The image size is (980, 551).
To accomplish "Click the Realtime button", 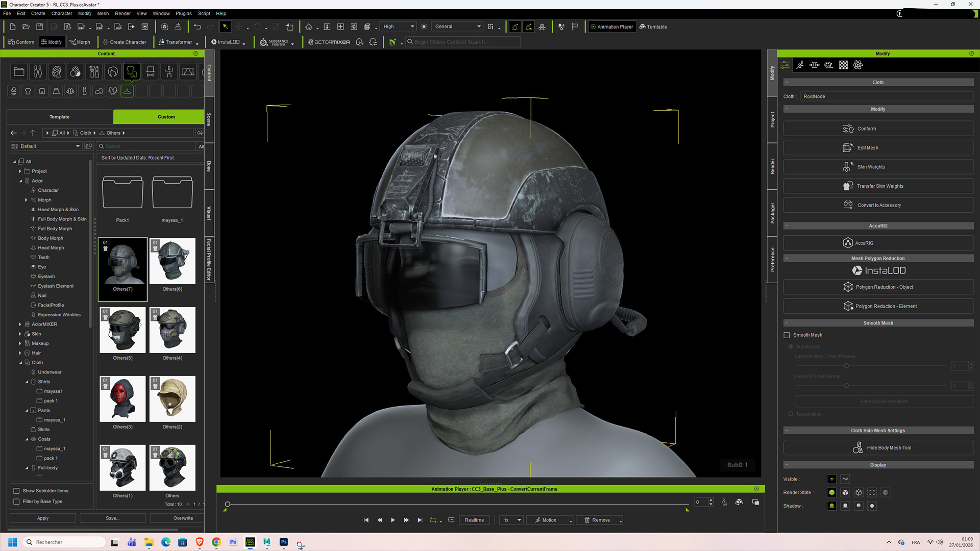I will tap(474, 520).
